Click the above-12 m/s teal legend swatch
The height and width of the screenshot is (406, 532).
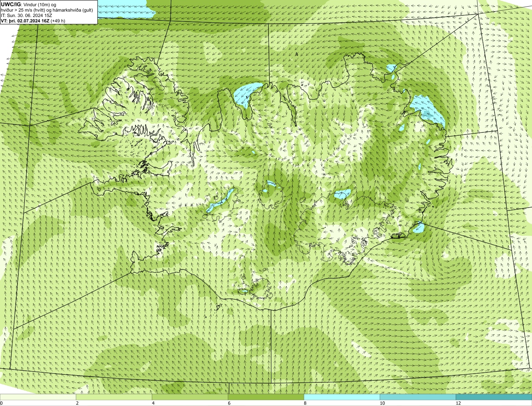click(x=494, y=397)
